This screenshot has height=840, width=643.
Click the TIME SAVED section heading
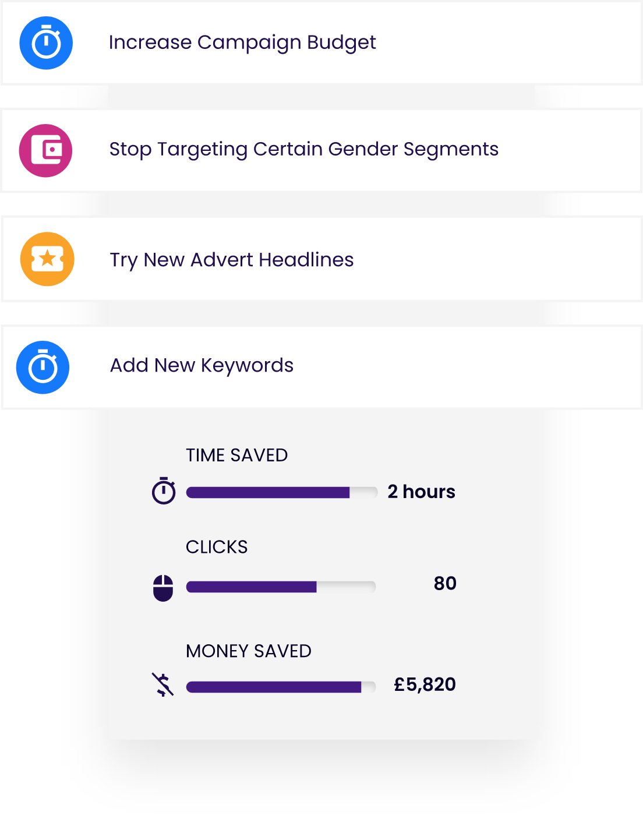[x=236, y=456]
